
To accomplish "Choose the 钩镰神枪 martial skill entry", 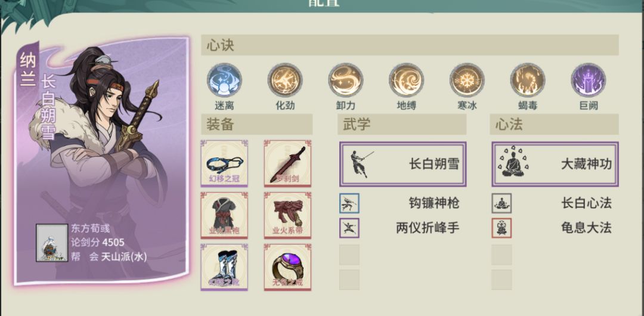I will tap(403, 203).
